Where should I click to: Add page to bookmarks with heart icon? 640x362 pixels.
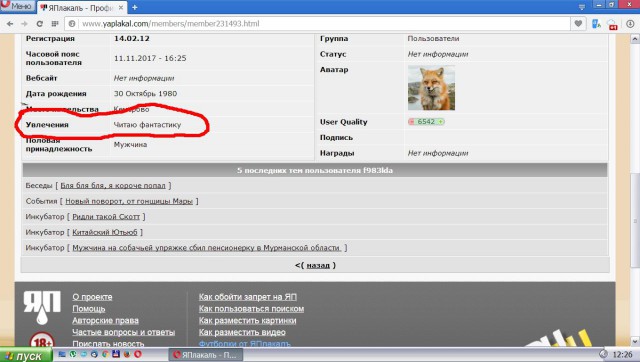coord(578,24)
